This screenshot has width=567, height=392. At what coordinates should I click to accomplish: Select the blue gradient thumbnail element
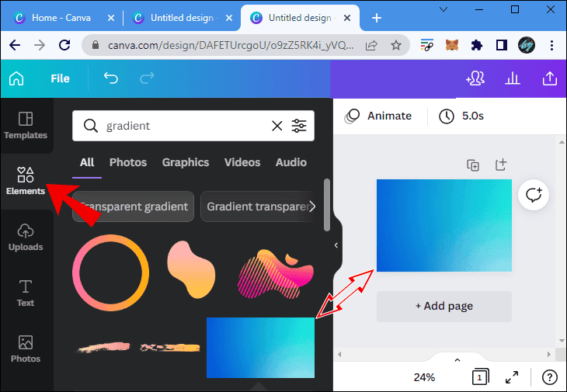[260, 347]
